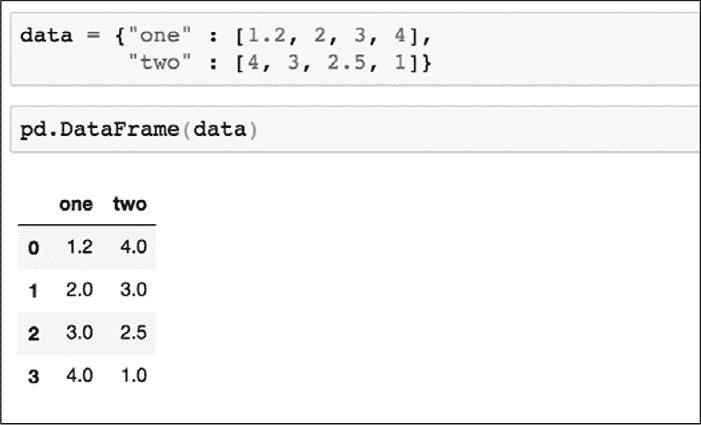Click the 4.0 value in row 3
The image size is (701, 425).
click(x=79, y=377)
